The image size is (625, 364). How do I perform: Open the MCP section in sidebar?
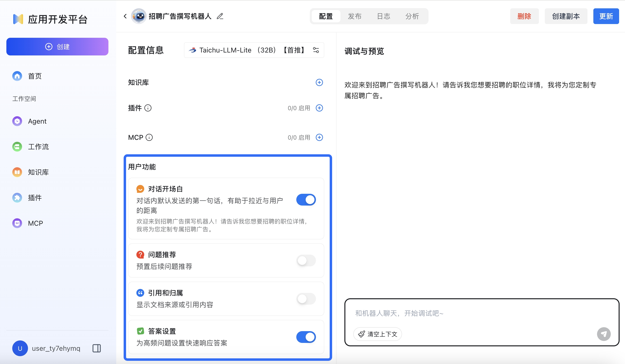click(x=35, y=223)
